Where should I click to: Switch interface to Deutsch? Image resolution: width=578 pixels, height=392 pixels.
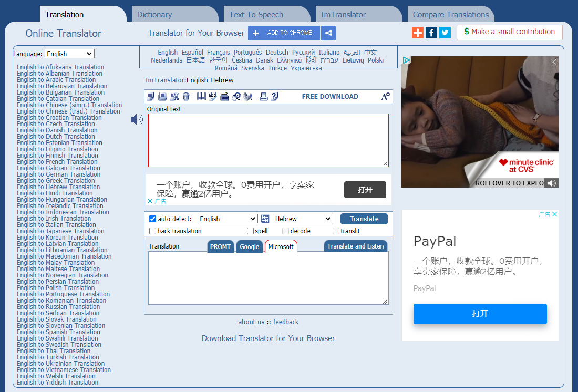(277, 53)
